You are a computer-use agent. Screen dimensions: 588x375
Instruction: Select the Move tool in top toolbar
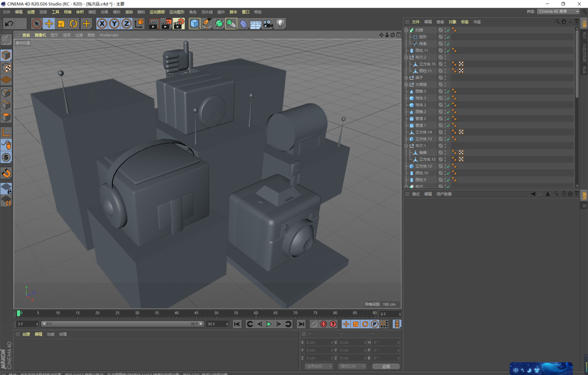click(x=49, y=24)
